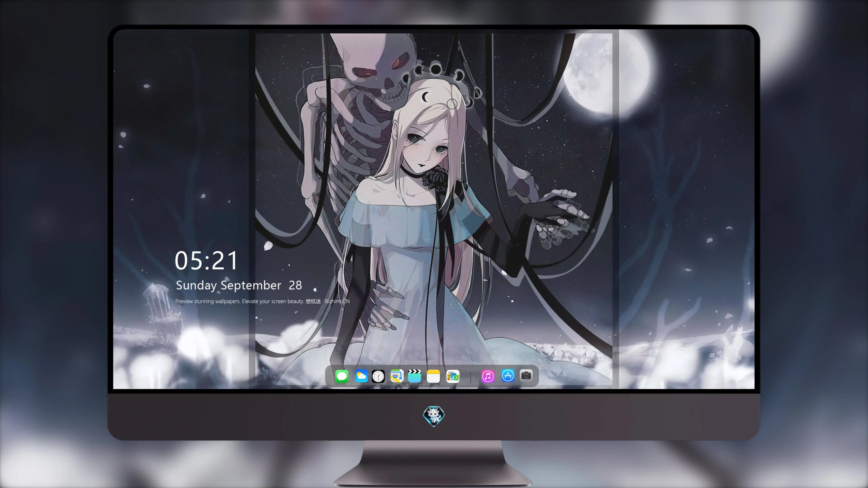Open the yellow Notes app icon

coord(433,376)
